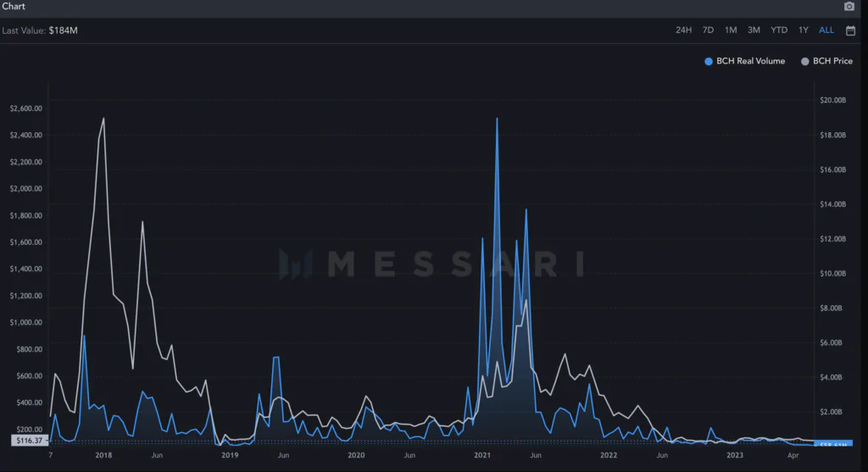Select the ALL time range
Viewport: 868px width, 472px height.
[x=826, y=31]
